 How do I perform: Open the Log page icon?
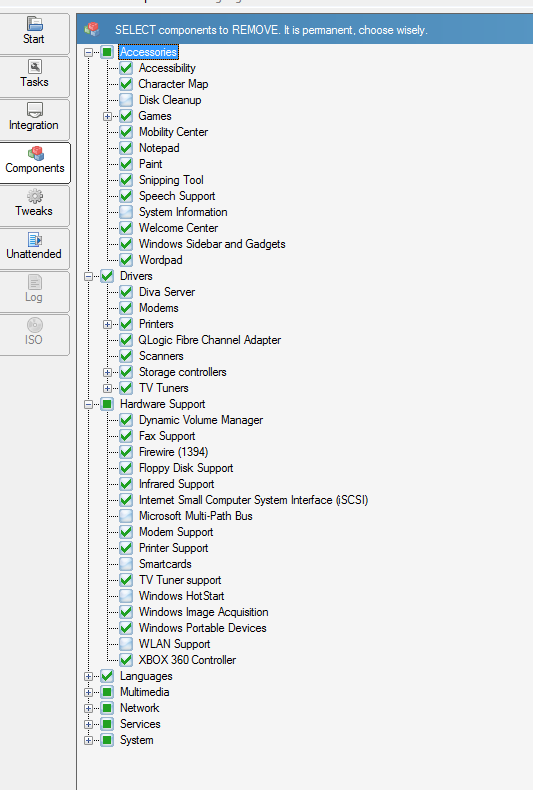pos(34,282)
